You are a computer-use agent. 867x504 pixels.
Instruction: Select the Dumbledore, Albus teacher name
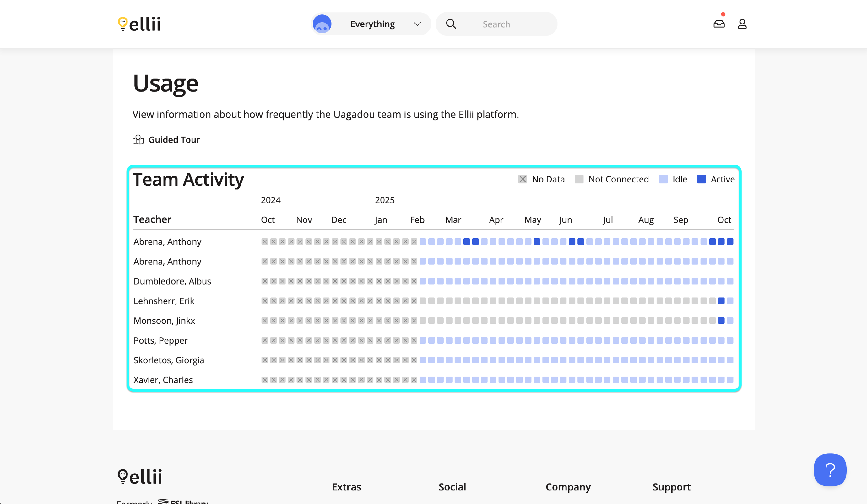point(172,281)
